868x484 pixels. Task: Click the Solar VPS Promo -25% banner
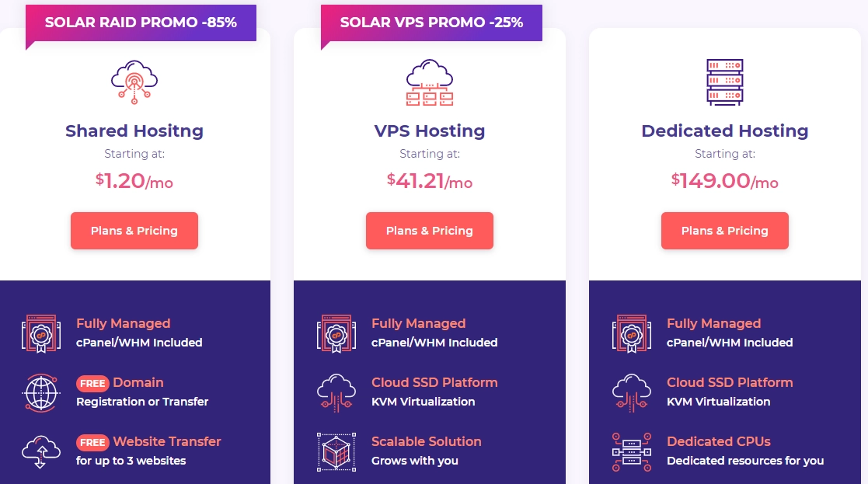coord(431,23)
